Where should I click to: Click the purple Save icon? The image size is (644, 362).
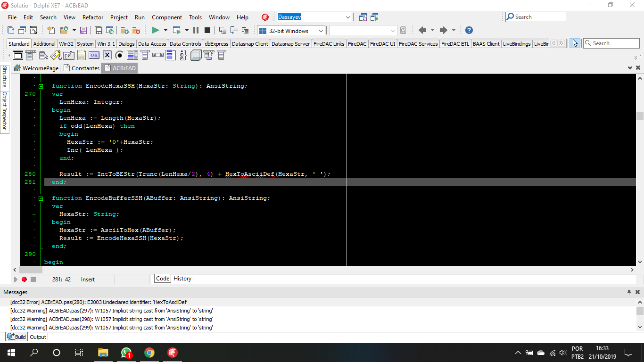pos(83,31)
